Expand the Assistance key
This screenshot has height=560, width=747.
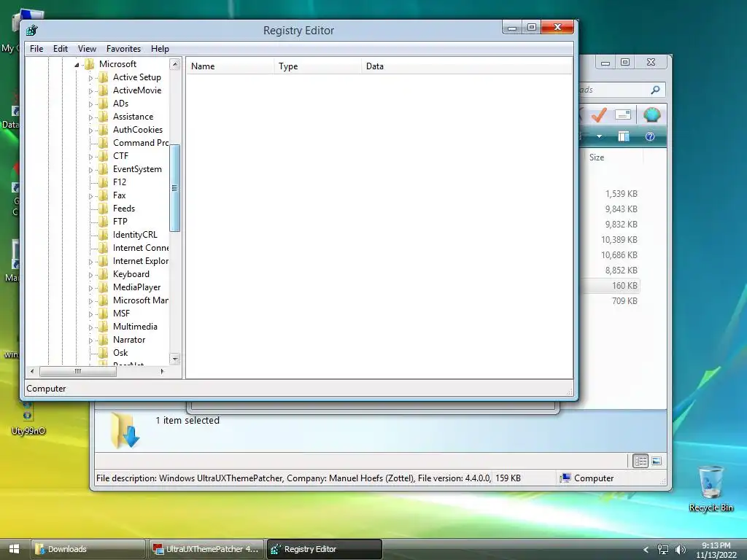90,117
